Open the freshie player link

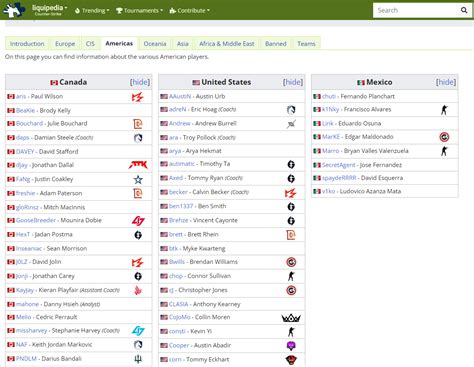[25, 193]
